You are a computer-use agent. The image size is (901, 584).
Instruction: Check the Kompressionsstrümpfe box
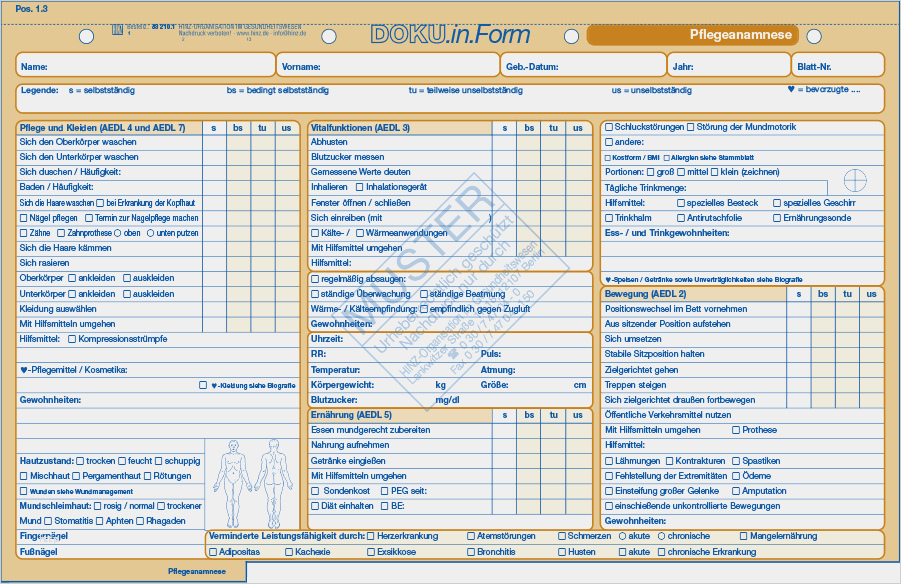71,339
